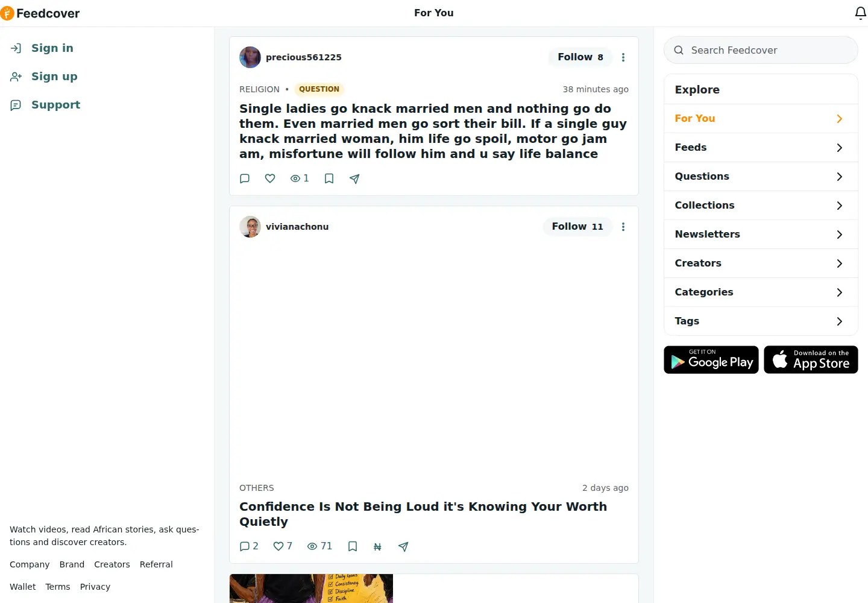Click the QUESTION tag badge
This screenshot has width=868, height=603.
coord(319,89)
